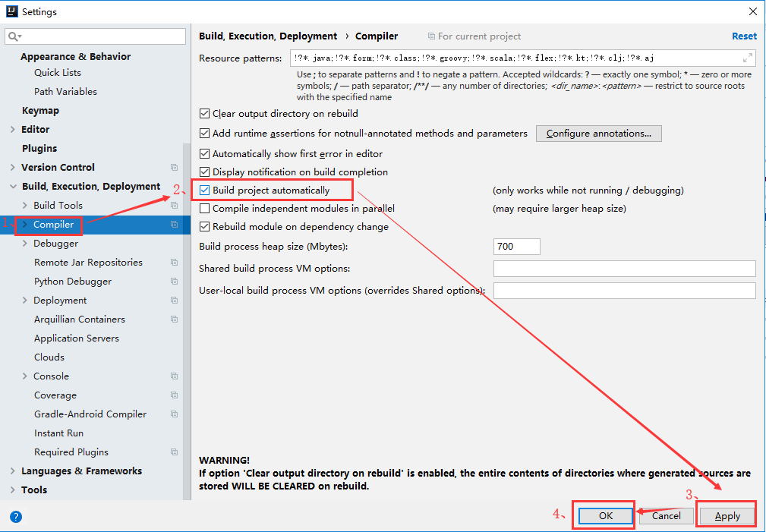Toggle Add runtime assertions checkbox
Image resolution: width=766 pixels, height=532 pixels.
pyautogui.click(x=205, y=134)
